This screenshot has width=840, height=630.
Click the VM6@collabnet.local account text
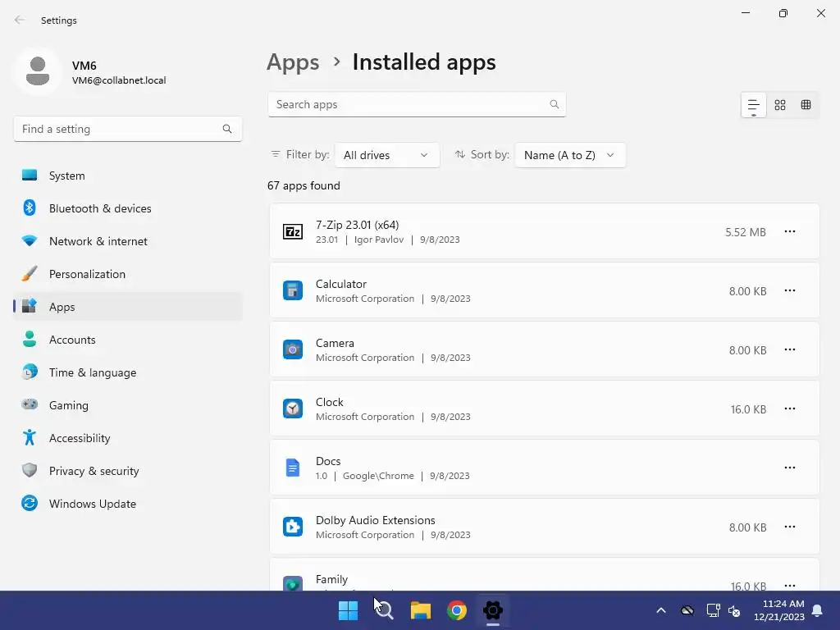coord(119,80)
